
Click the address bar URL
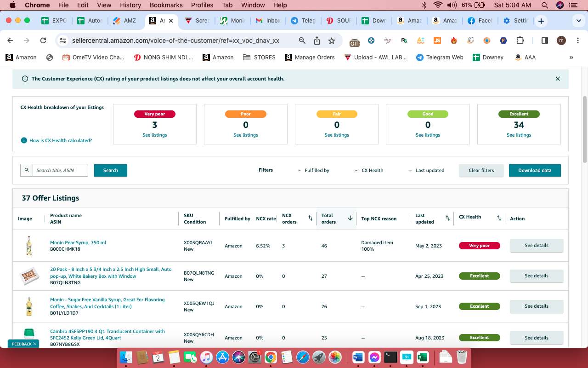pos(175,40)
